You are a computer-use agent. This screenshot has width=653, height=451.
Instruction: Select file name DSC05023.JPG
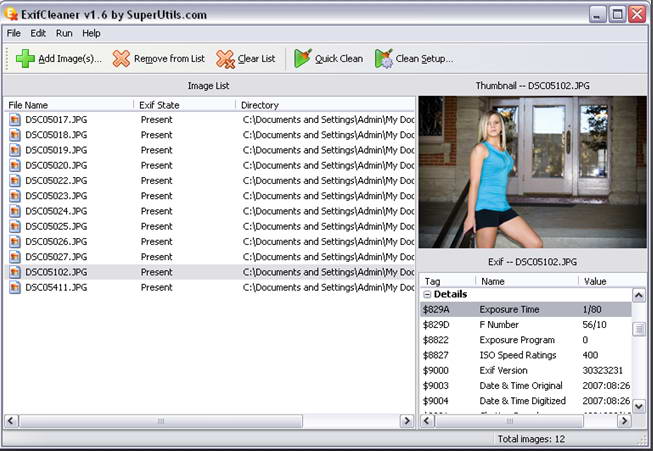pos(56,196)
